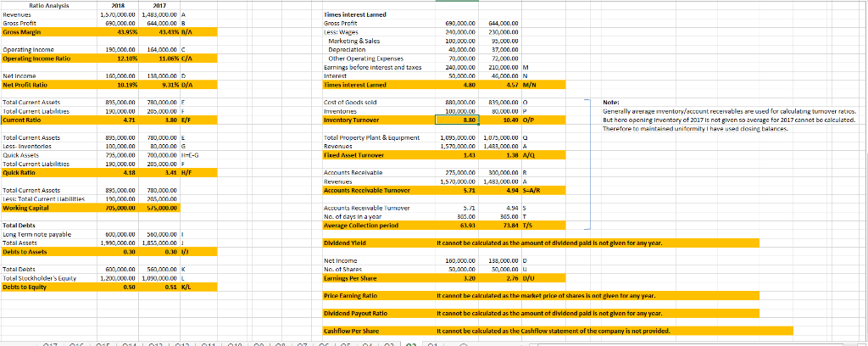Select the 'M/N' formula note
The height and width of the screenshot is (346, 868).
(x=529, y=86)
